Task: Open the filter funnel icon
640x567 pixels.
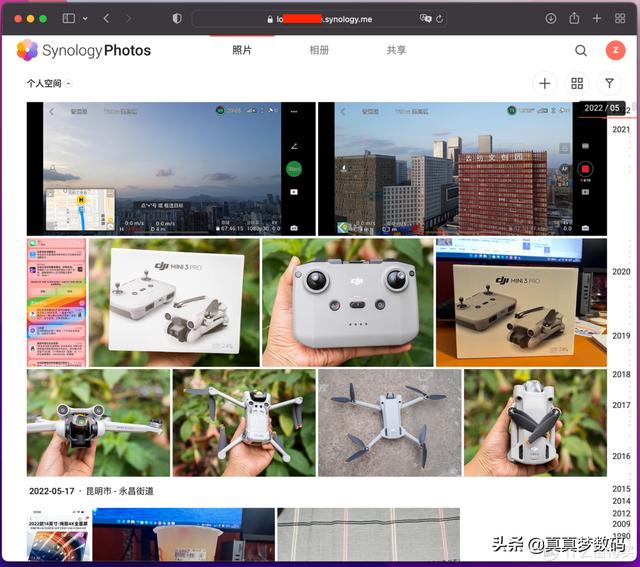Action: point(609,84)
